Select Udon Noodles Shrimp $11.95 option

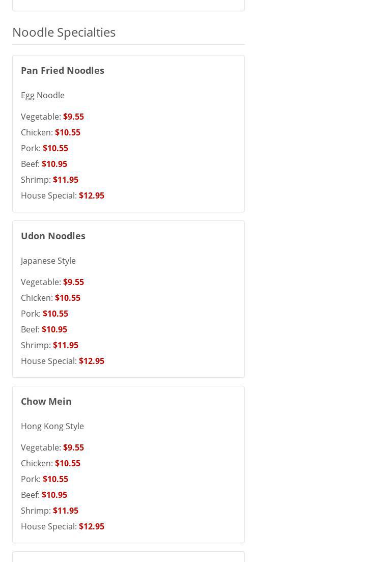pos(49,345)
